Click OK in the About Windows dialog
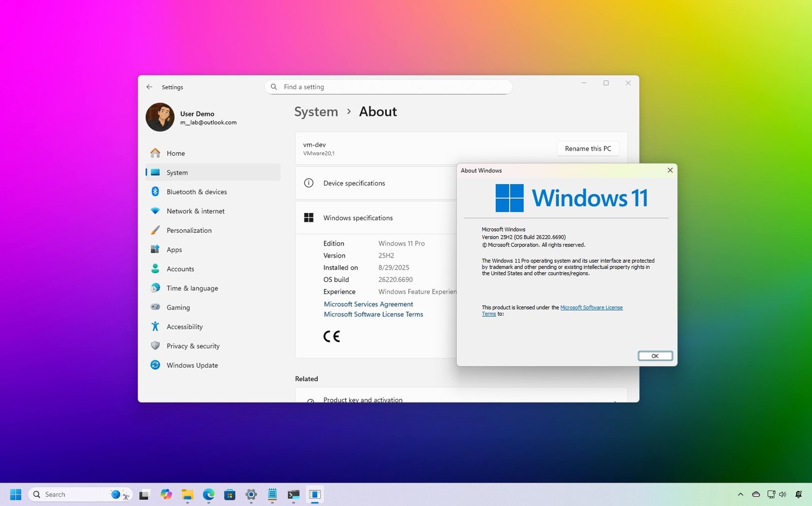This screenshot has width=812, height=506. click(655, 355)
